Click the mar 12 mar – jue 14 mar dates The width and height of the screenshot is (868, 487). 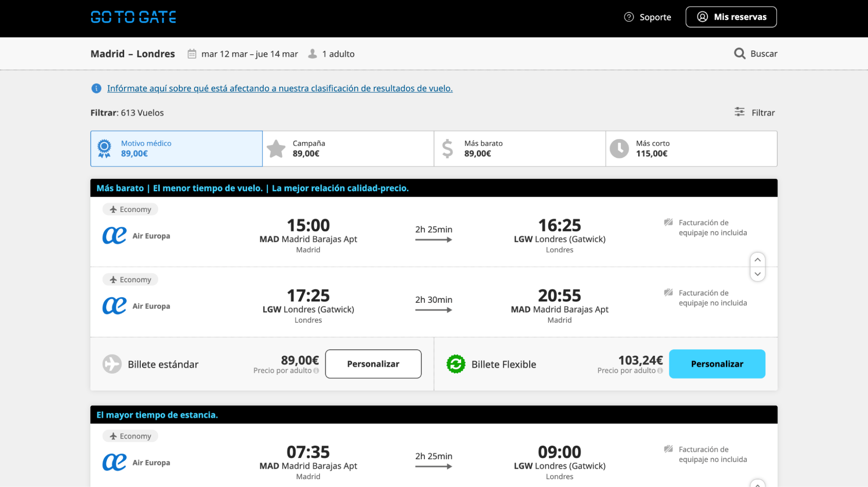(250, 54)
